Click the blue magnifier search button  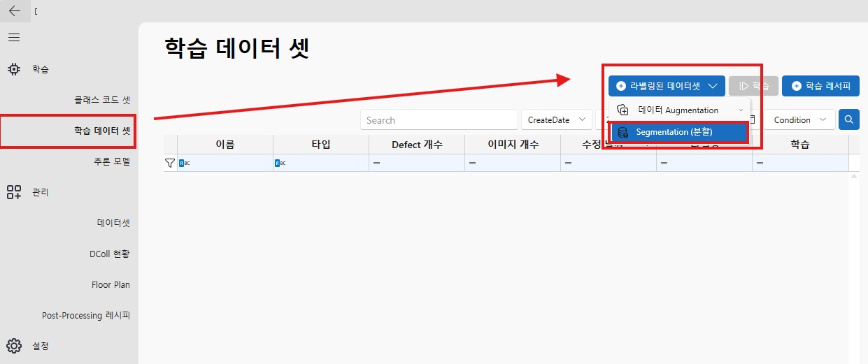point(849,119)
